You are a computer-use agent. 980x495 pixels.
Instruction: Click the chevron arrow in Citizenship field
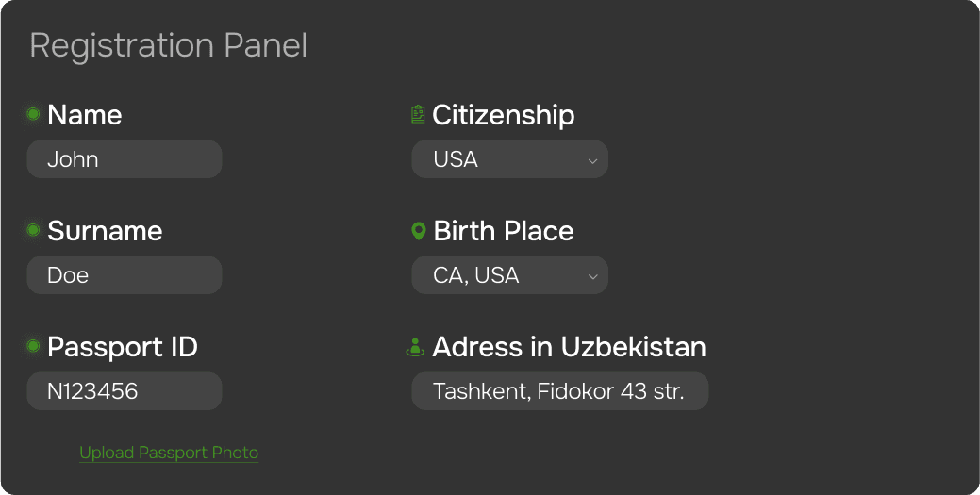point(592,160)
